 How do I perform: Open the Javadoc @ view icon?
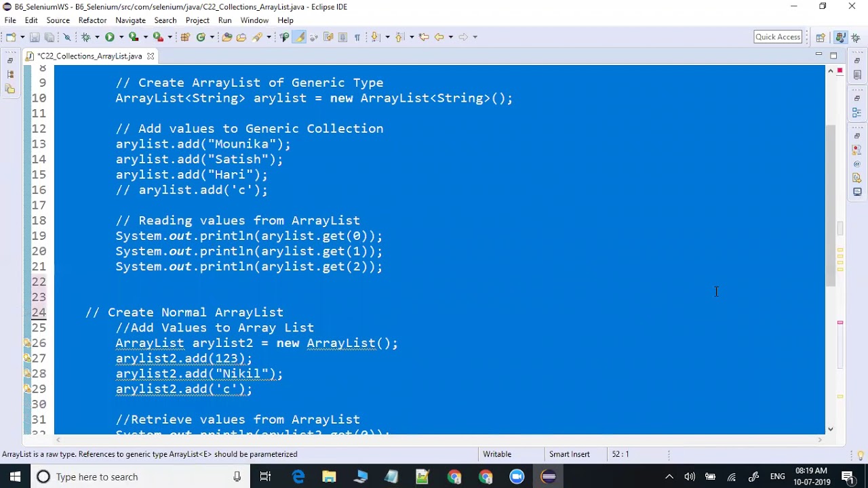857,164
